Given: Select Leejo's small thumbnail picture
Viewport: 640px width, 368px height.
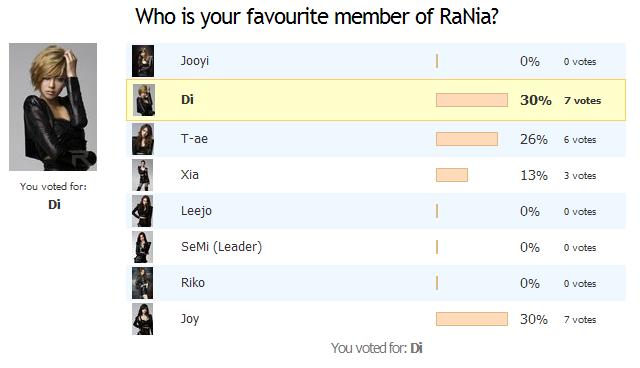Looking at the screenshot, I should [x=142, y=211].
